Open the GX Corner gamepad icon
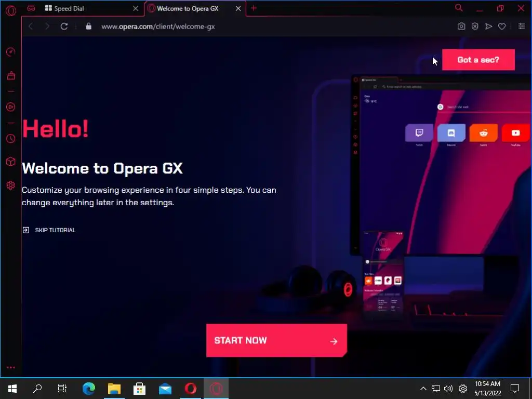 [x=31, y=8]
